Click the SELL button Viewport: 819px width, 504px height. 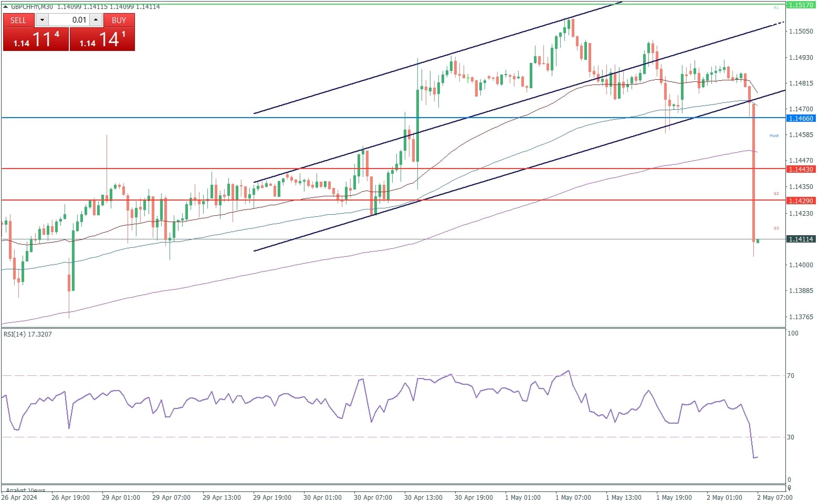tap(18, 20)
